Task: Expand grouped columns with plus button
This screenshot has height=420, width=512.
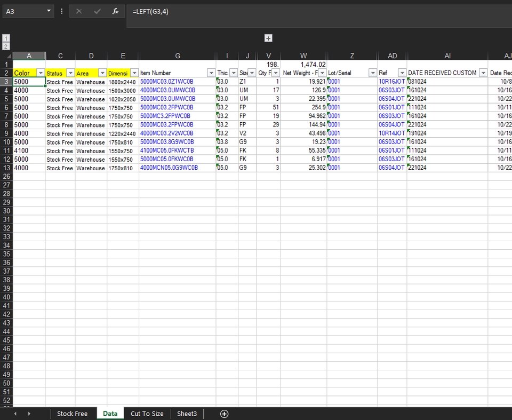Action: click(x=268, y=38)
